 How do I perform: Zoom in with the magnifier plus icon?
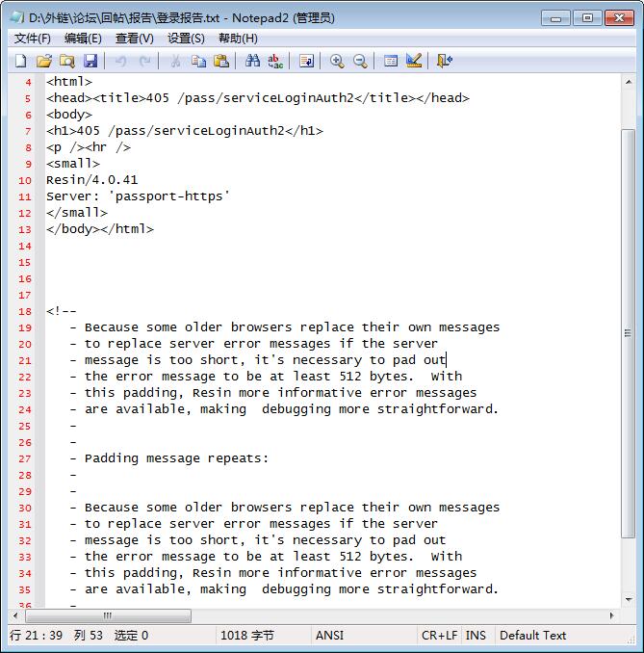coord(337,61)
